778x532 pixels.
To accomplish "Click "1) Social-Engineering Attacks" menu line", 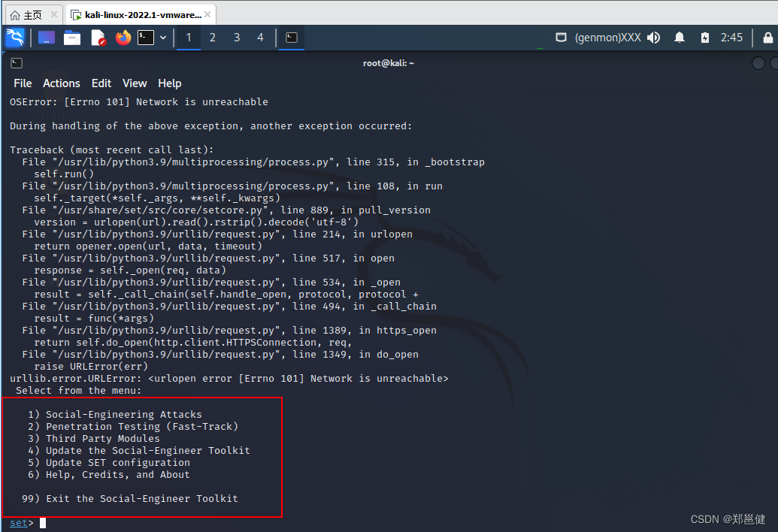I will (114, 415).
